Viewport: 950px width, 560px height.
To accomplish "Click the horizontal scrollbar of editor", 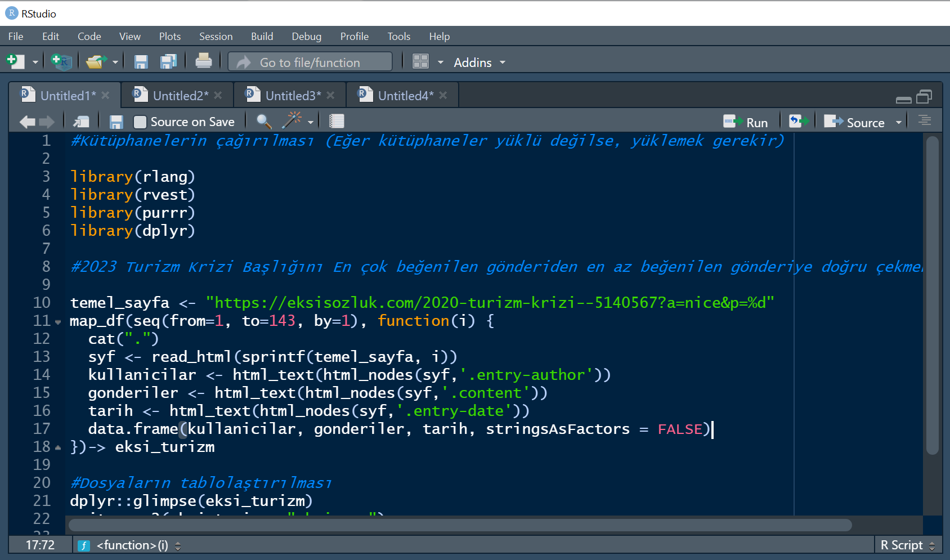I will pos(459,525).
